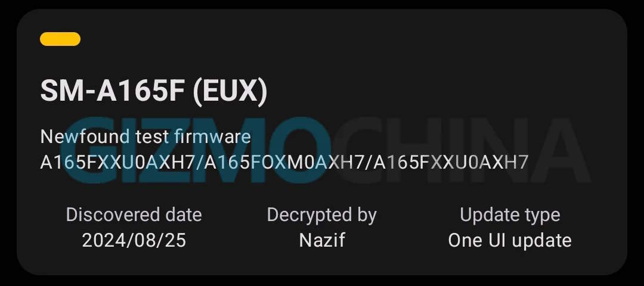Click the Discovered date label
Viewport: 644px width, 286px height.
click(134, 214)
